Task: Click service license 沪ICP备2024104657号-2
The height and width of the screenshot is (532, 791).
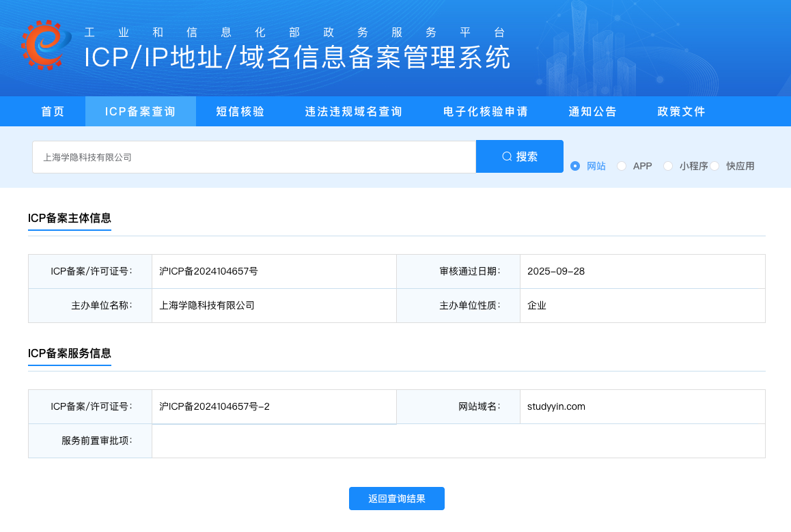Action: [214, 406]
